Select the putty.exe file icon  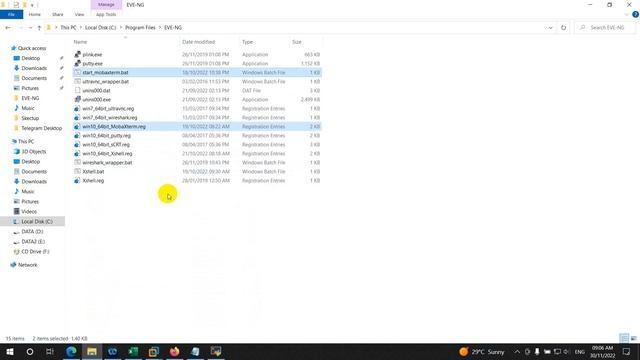[x=78, y=63]
